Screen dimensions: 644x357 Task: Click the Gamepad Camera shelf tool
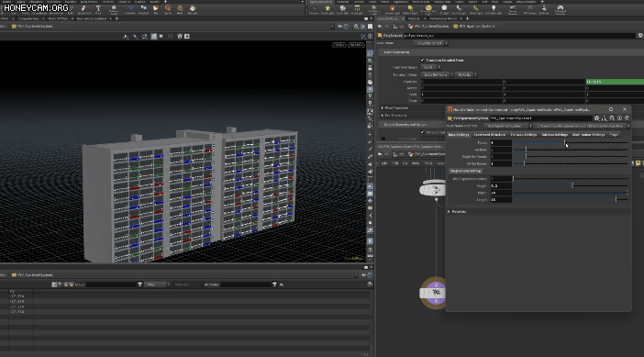pos(561,9)
